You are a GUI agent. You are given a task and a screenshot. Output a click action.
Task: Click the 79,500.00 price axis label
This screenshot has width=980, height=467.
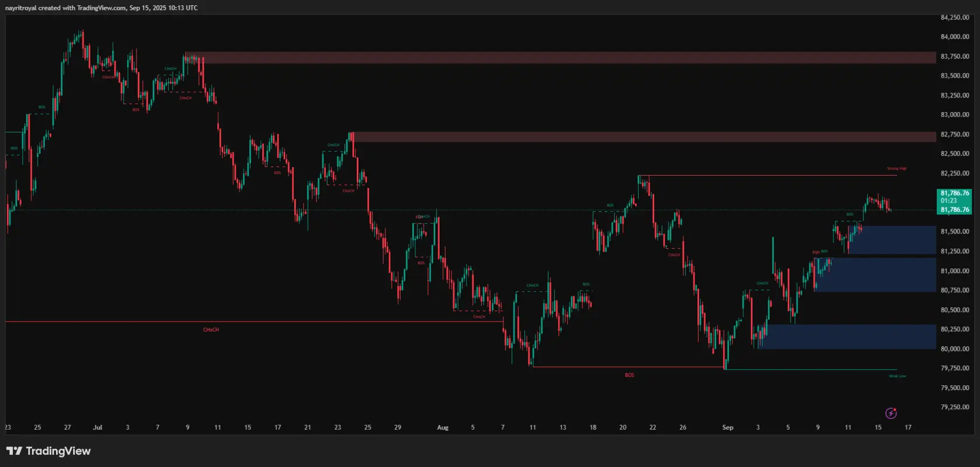tap(955, 388)
